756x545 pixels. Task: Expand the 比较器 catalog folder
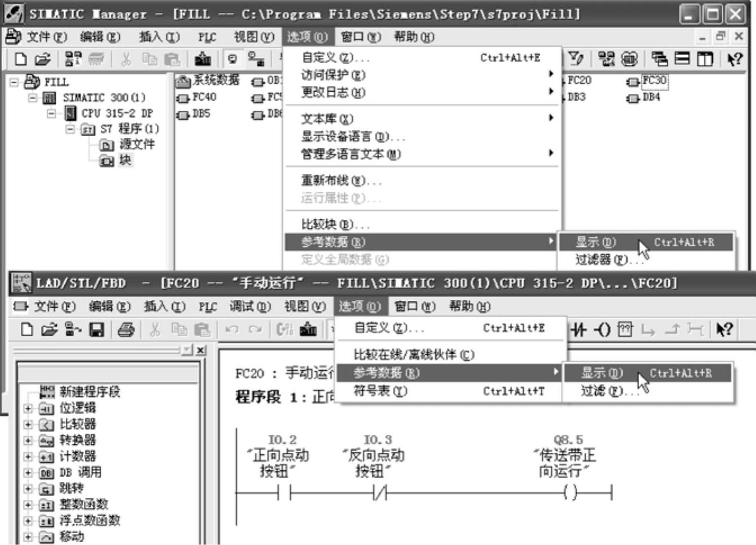[x=28, y=425]
